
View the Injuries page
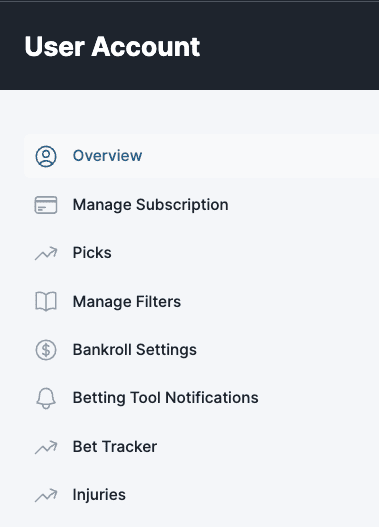tap(99, 495)
